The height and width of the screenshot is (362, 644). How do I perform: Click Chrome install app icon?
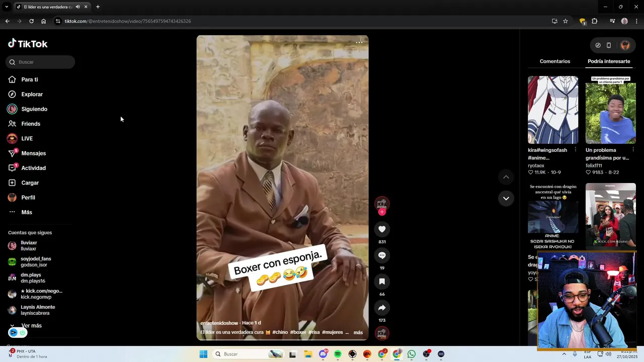pyautogui.click(x=554, y=21)
